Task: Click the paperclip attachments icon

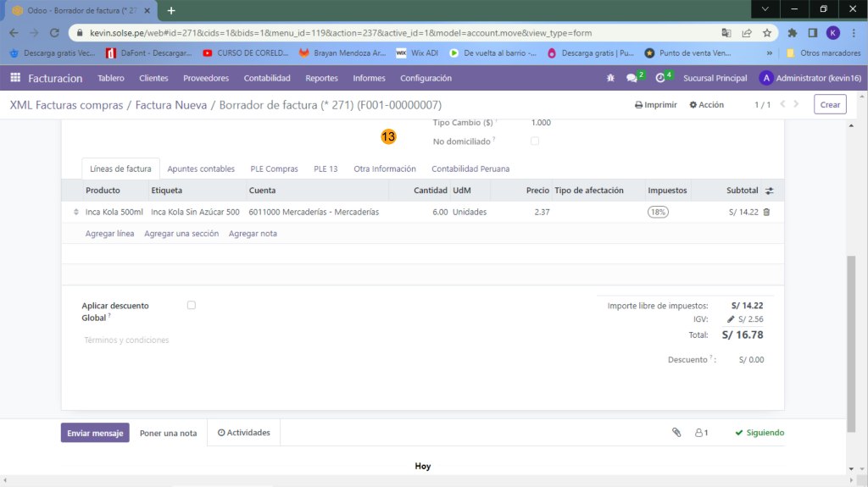Action: [676, 433]
